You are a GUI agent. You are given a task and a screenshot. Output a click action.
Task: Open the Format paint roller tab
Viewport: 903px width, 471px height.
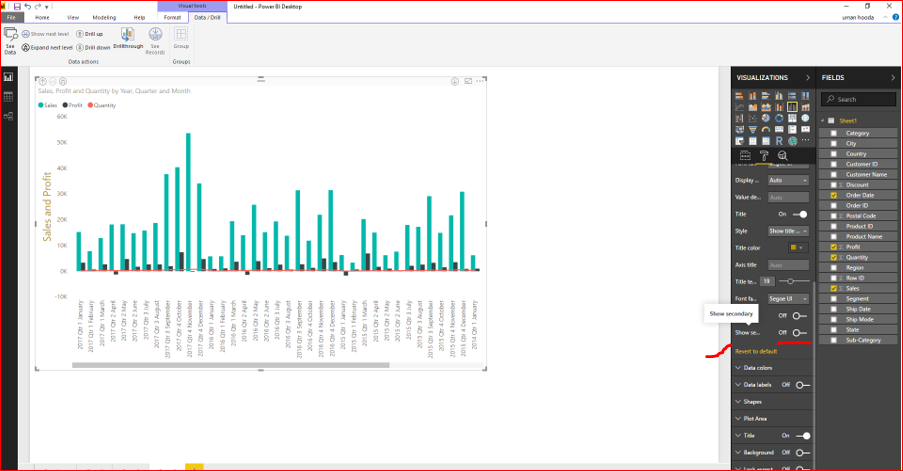point(764,155)
